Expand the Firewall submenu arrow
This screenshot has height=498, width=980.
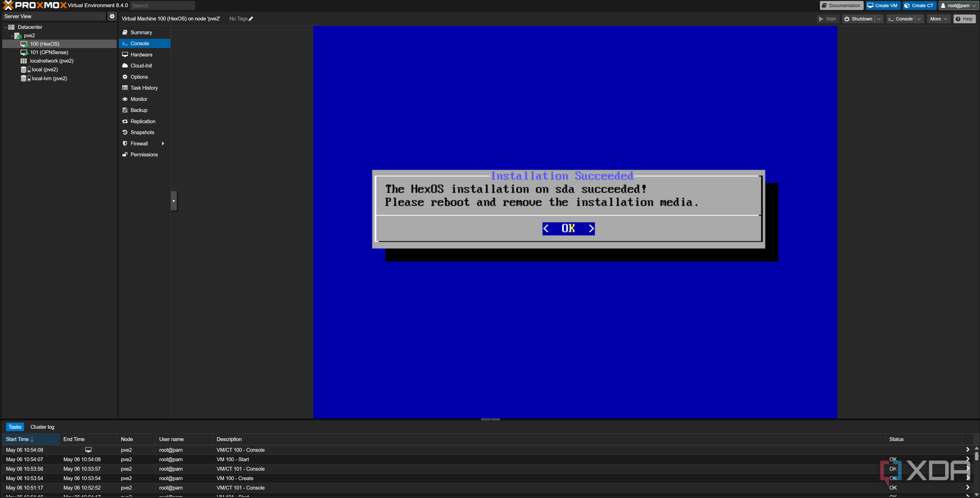(163, 143)
